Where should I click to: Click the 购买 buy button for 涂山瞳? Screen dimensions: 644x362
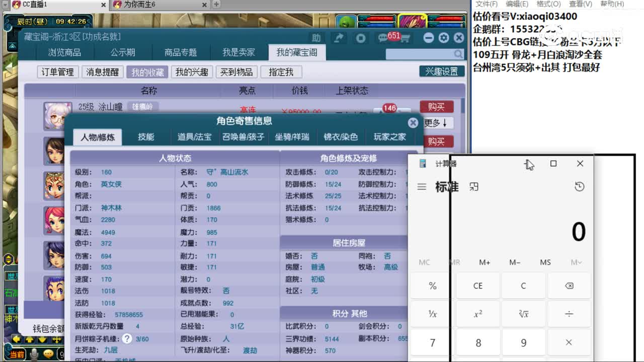pos(436,107)
